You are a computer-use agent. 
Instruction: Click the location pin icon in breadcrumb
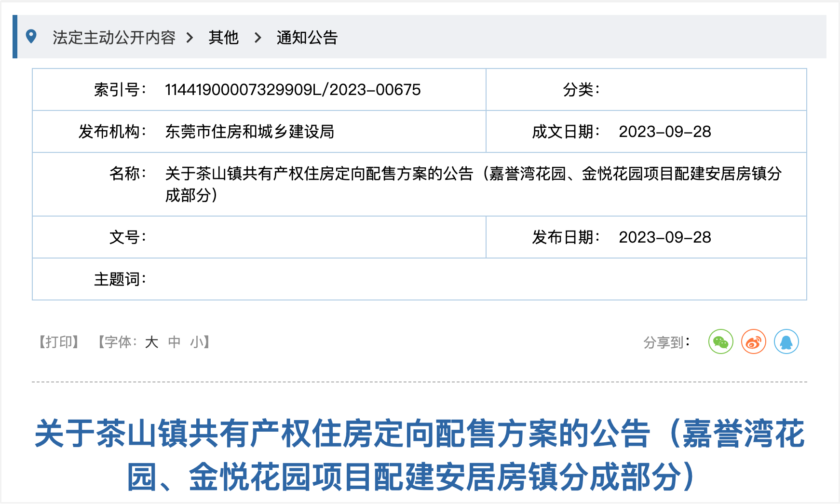coord(31,37)
